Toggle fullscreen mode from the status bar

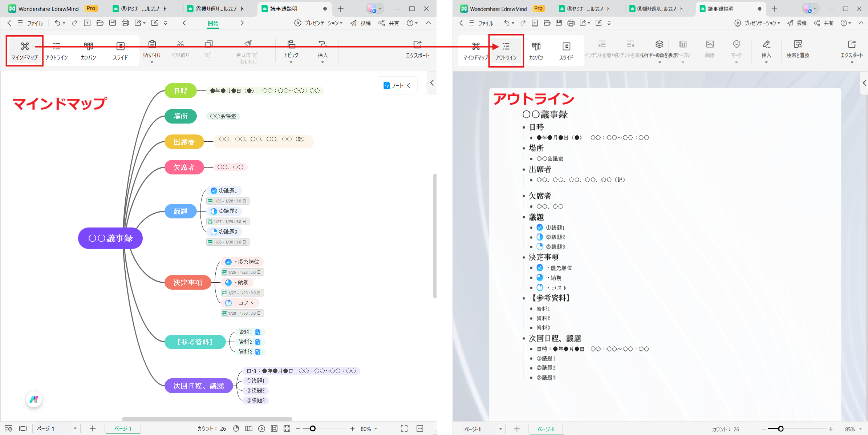click(404, 428)
